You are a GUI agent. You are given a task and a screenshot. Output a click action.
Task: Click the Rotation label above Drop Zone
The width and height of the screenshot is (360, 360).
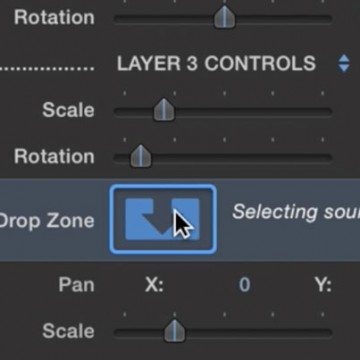click(54, 156)
